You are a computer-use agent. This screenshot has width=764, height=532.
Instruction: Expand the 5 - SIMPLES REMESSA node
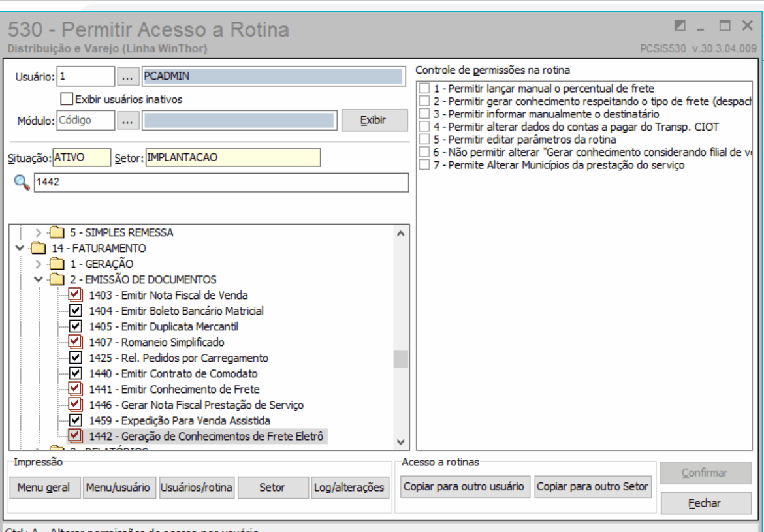(39, 232)
